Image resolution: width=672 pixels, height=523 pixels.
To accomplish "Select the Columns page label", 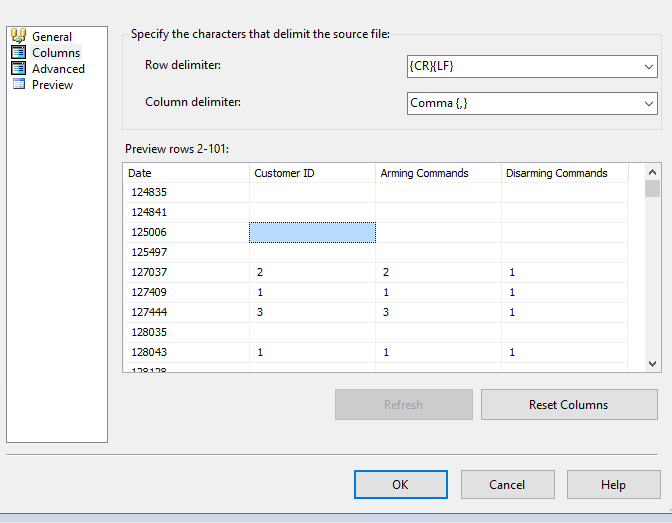I will (x=56, y=53).
